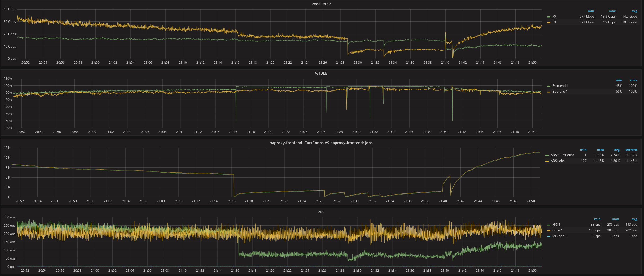
Task: Sort haproxy legend by avg column
Action: coord(617,150)
